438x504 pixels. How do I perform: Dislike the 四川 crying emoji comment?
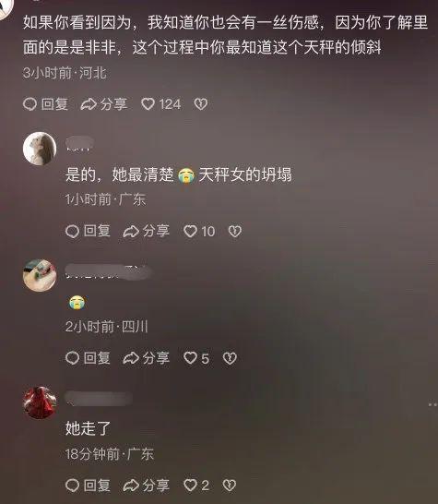[230, 358]
